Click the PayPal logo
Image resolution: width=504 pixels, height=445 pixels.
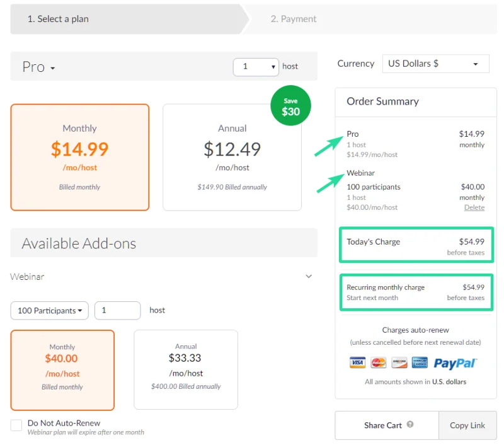coord(455,363)
